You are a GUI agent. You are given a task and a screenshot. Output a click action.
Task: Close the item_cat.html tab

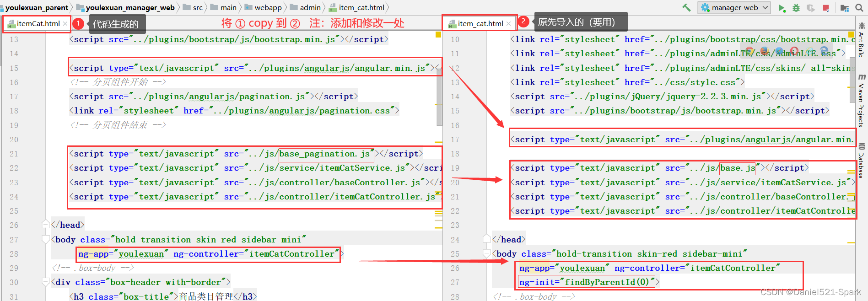point(508,24)
